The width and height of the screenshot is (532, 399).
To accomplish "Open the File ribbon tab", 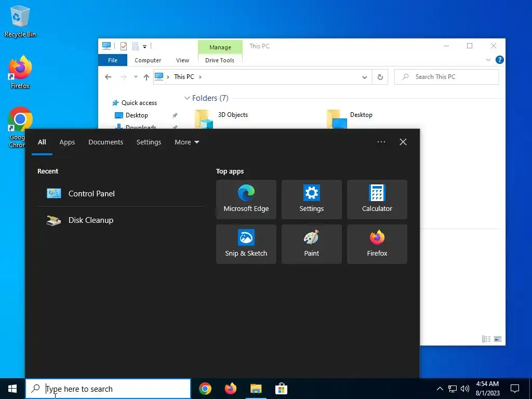I will (113, 60).
